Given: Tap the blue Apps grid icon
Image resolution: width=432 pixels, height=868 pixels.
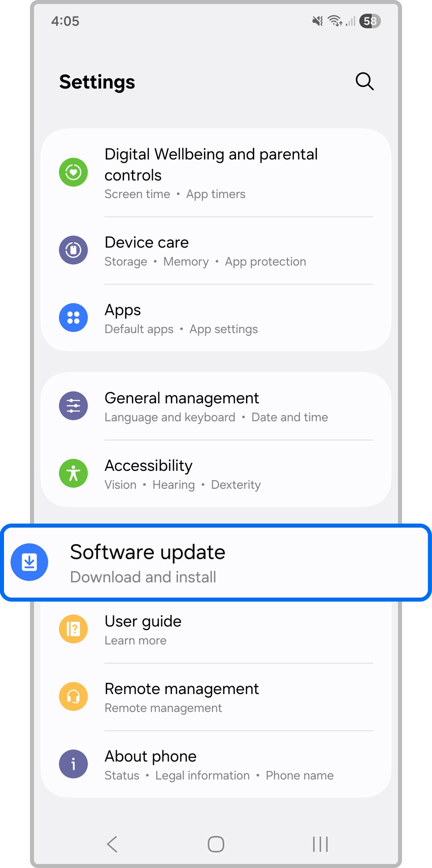Looking at the screenshot, I should click(73, 318).
